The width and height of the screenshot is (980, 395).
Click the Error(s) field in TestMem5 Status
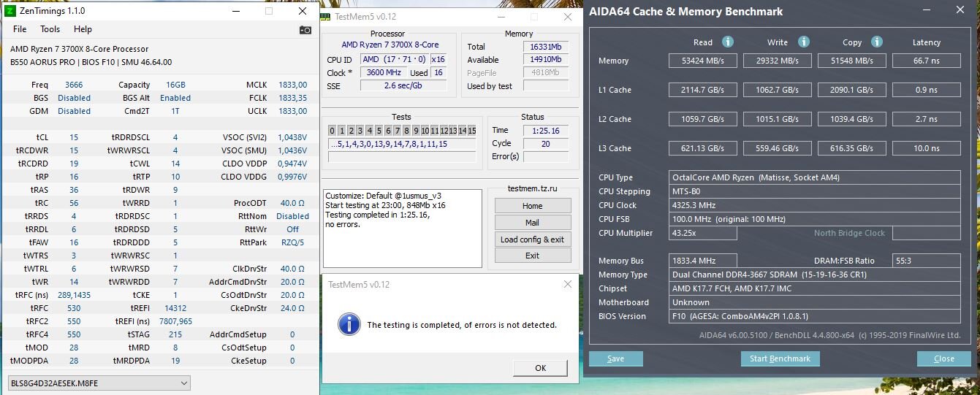coord(546,156)
